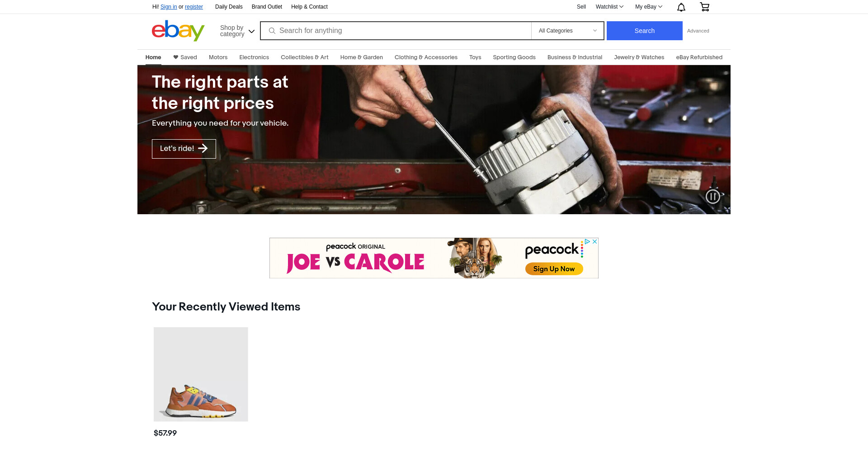Expand the Watchlist dropdown
Image resolution: width=868 pixels, height=470 pixels.
coord(609,7)
